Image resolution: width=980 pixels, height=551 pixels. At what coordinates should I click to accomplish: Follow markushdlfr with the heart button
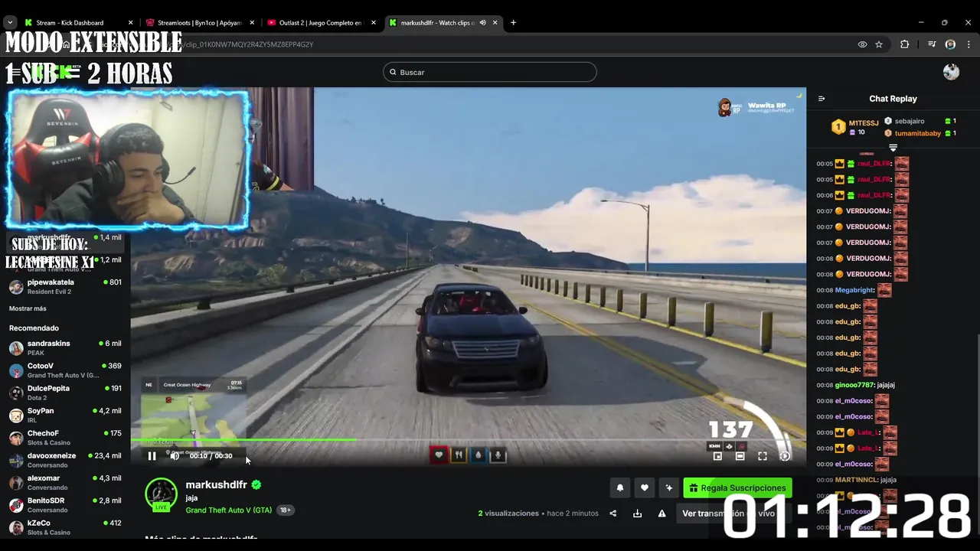645,487
